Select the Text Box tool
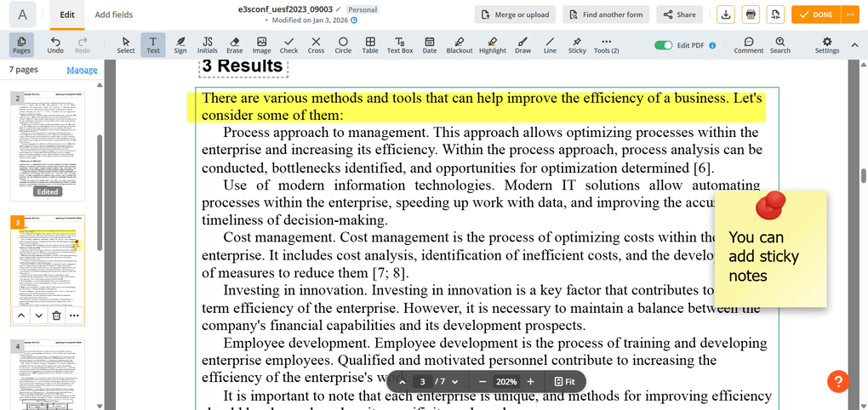Screen dimensions: 868x410 (x=400, y=45)
